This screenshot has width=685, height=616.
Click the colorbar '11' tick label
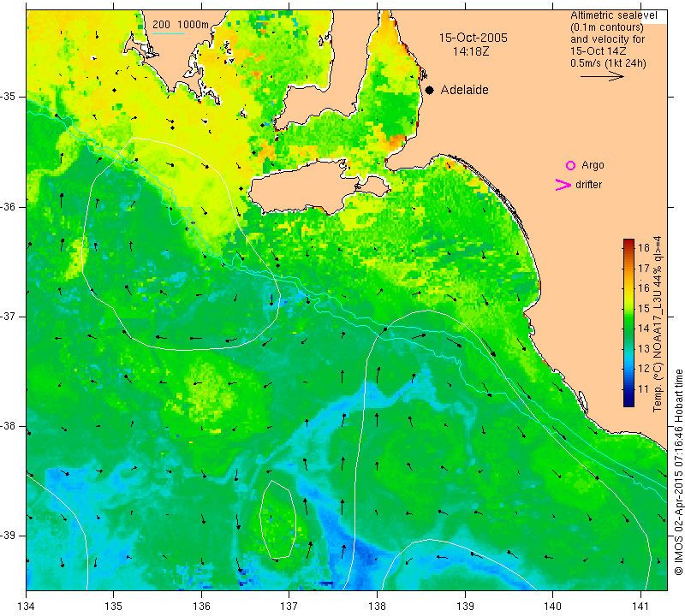(644, 388)
